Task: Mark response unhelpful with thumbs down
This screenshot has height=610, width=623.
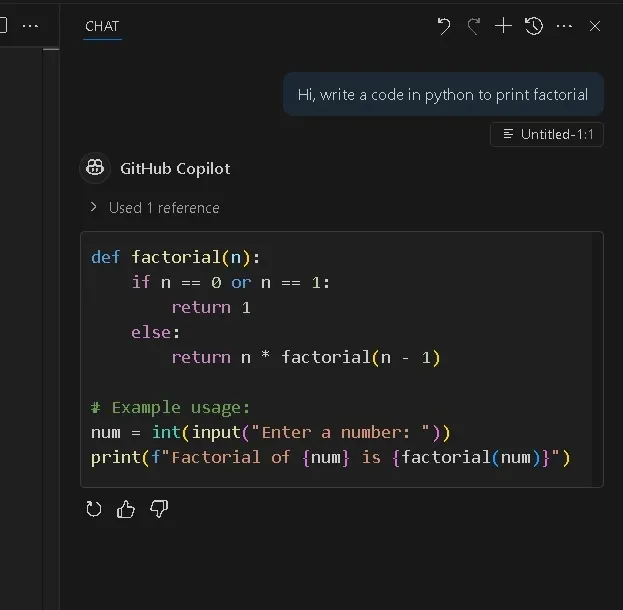Action: pos(159,509)
